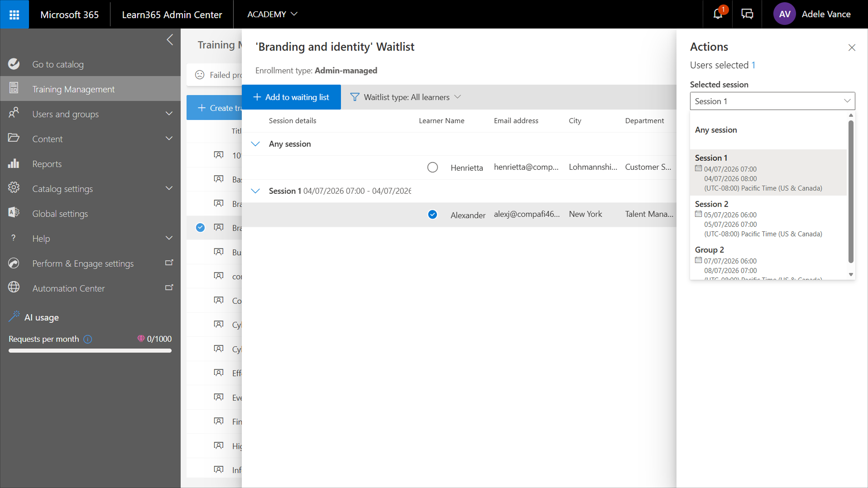Click the AI usage wand icon
Viewport: 868px width, 488px height.
tap(14, 316)
